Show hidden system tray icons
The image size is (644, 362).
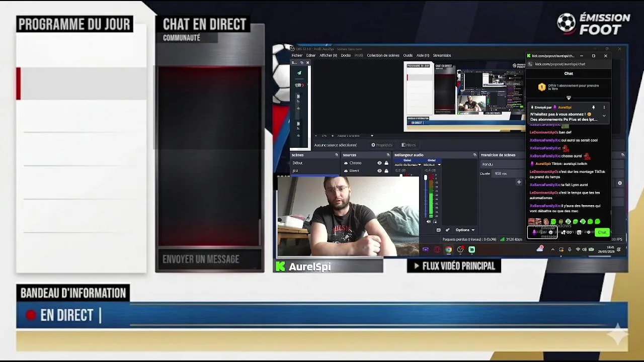tap(553, 249)
